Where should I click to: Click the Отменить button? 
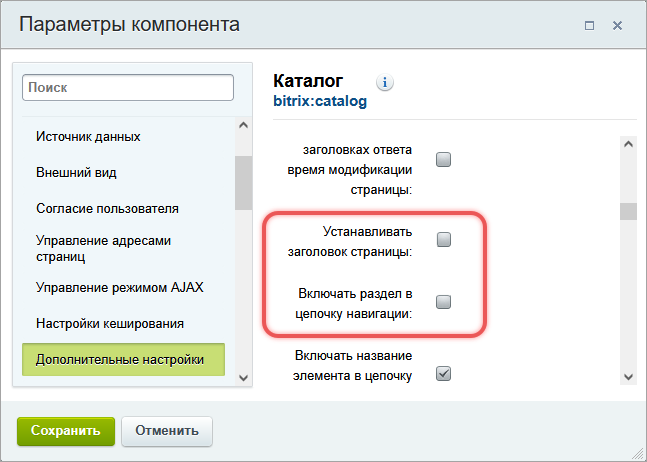coord(167,431)
